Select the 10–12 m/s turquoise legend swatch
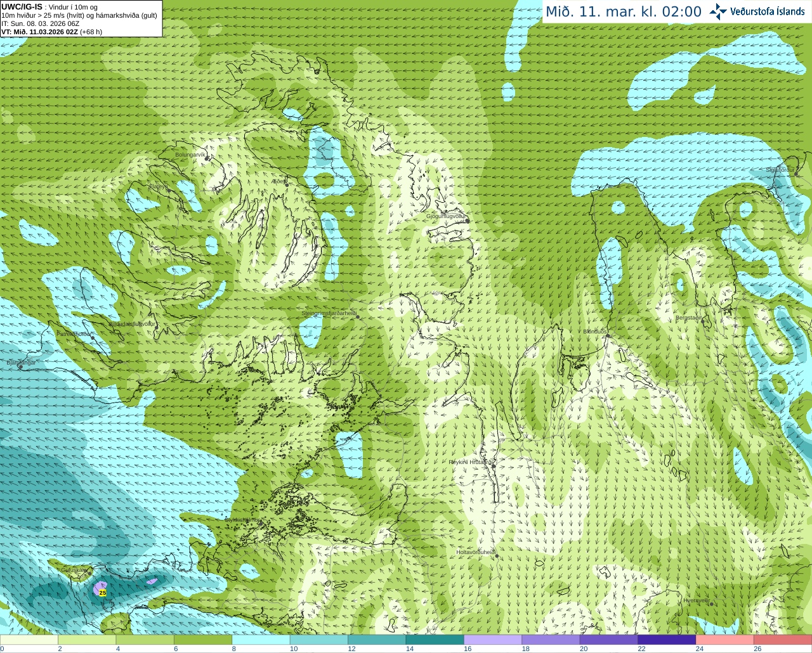812x653 pixels. point(319,640)
